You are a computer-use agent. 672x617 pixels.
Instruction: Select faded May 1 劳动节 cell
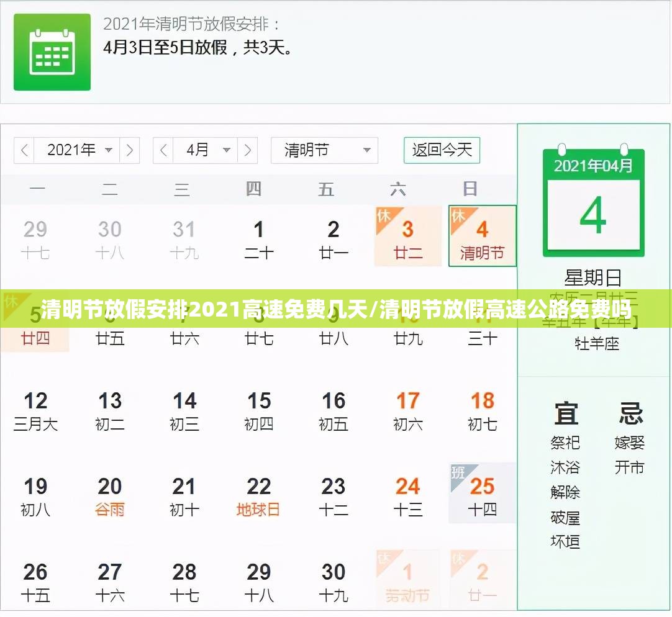[408, 579]
